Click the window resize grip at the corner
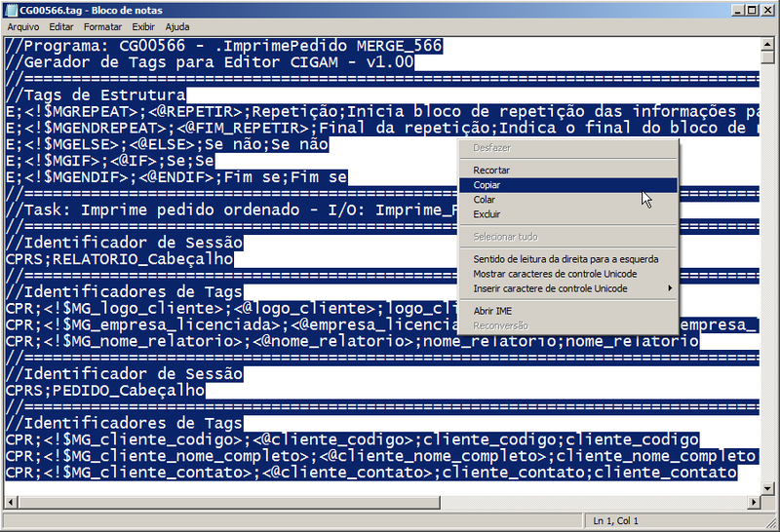Viewport: 780px width, 532px height. (768, 520)
